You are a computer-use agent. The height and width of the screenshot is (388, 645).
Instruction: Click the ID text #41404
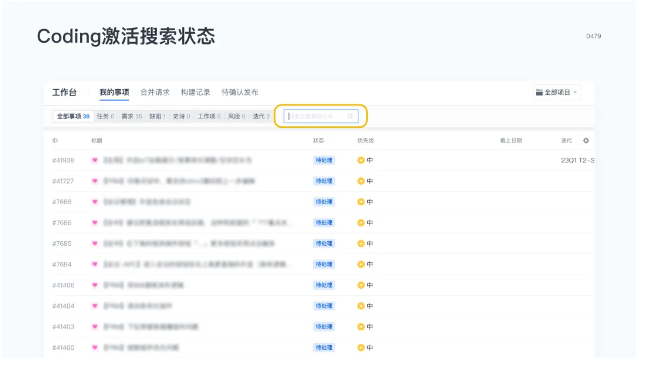point(63,306)
